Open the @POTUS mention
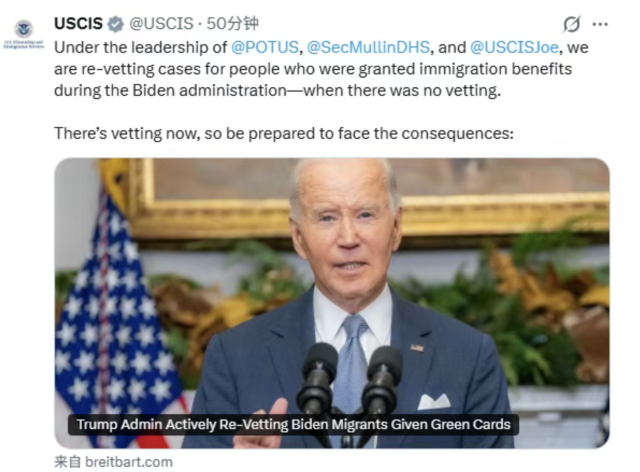The width and height of the screenshot is (640, 472). (265, 47)
